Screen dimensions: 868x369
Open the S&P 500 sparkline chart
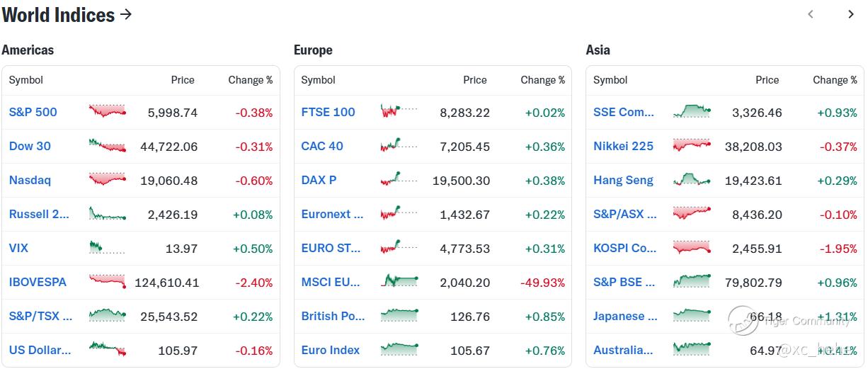click(107, 111)
